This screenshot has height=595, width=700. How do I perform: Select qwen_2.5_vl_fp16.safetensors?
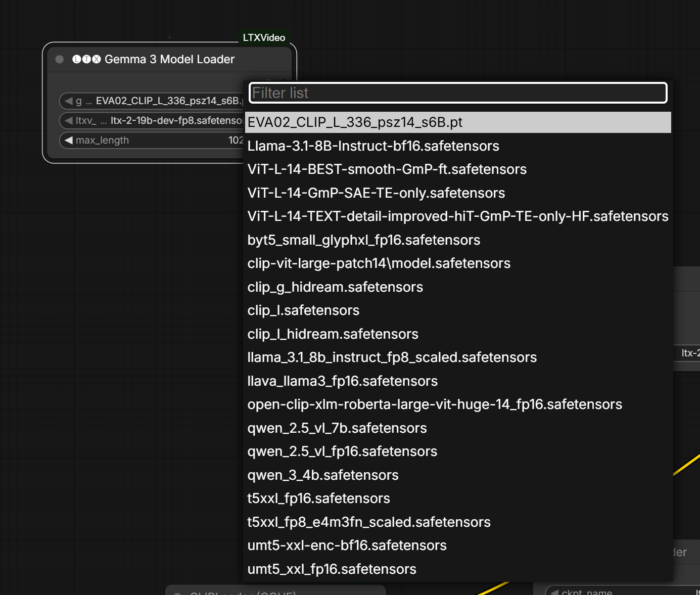[x=458, y=451]
